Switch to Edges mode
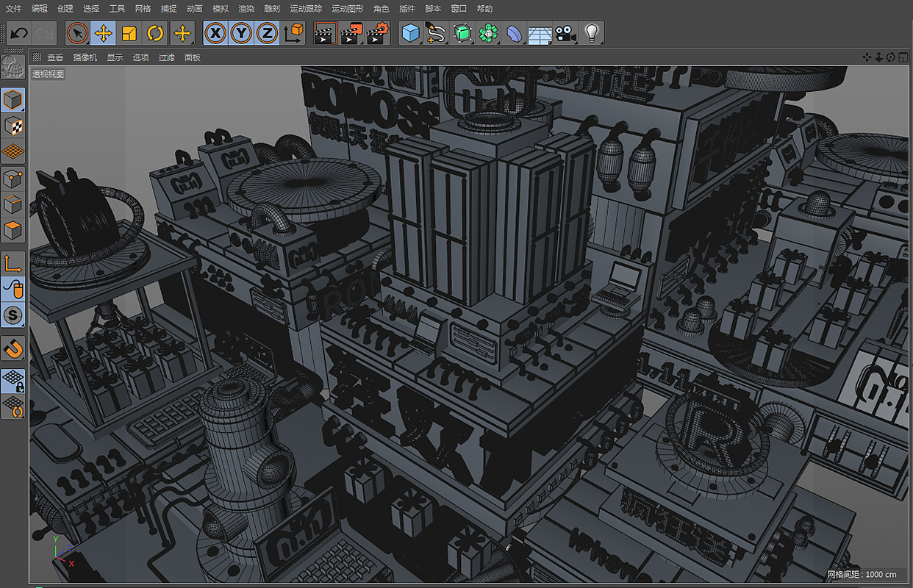This screenshot has height=588, width=913. (12, 204)
